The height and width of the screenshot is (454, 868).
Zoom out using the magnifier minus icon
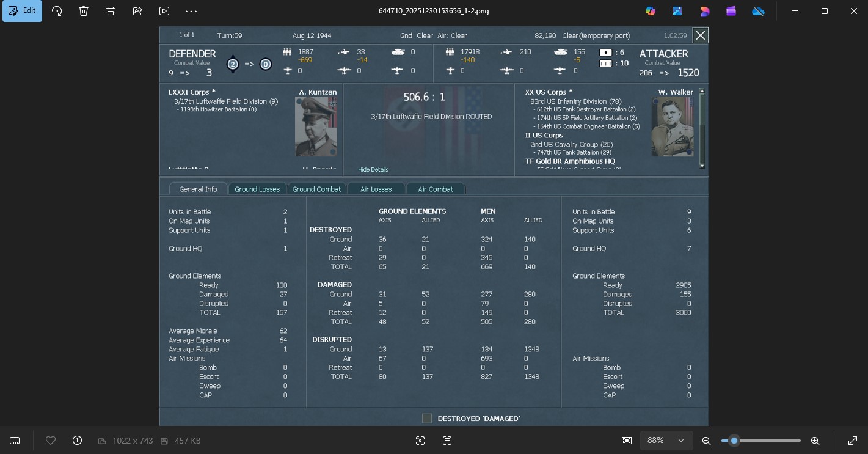click(x=706, y=441)
